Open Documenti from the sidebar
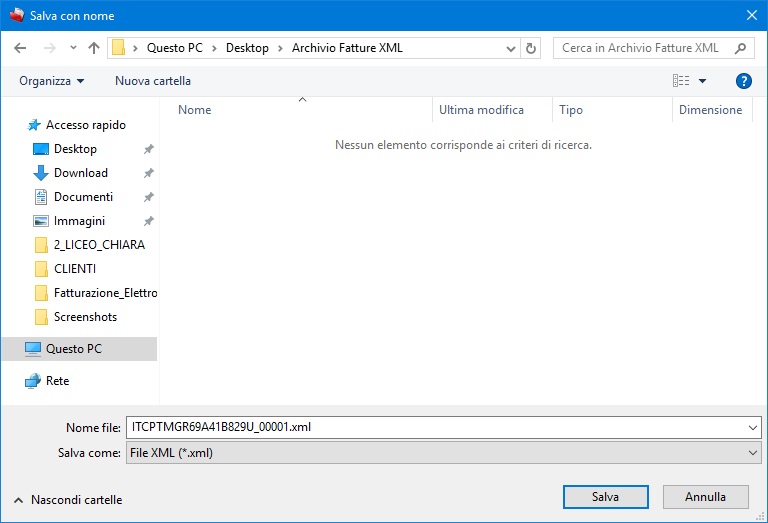The width and height of the screenshot is (768, 523). point(83,197)
